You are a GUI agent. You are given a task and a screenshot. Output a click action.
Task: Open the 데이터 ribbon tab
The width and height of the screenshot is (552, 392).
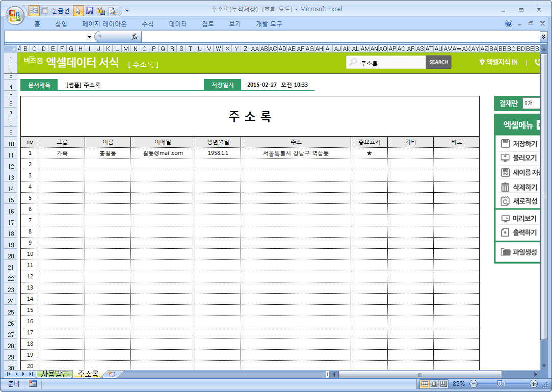point(178,24)
